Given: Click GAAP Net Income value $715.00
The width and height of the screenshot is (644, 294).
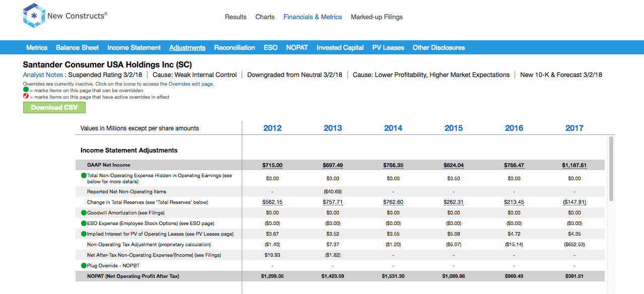Looking at the screenshot, I should click(x=272, y=165).
